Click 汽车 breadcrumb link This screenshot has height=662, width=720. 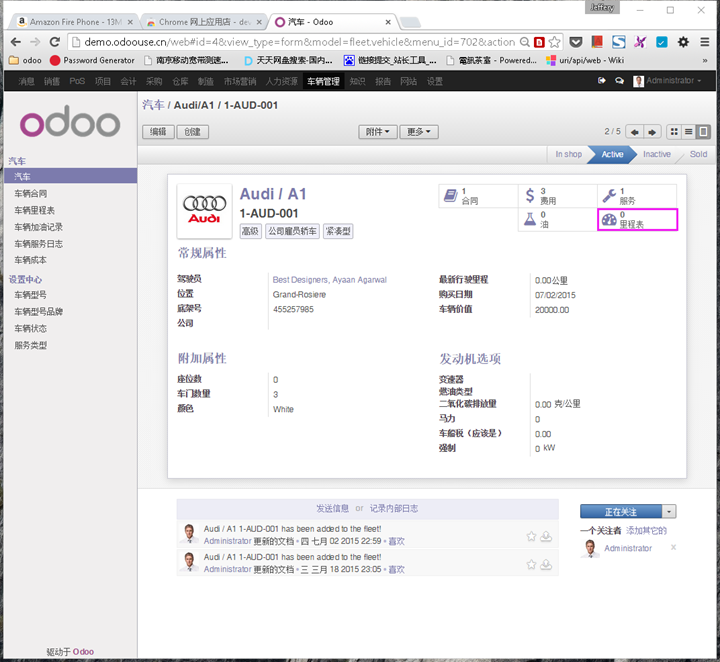(x=153, y=105)
